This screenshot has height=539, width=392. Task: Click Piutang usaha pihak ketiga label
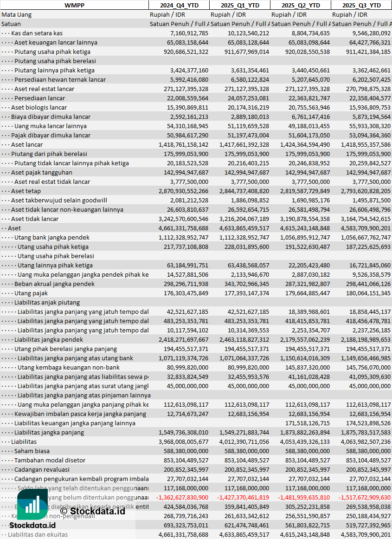click(x=52, y=52)
